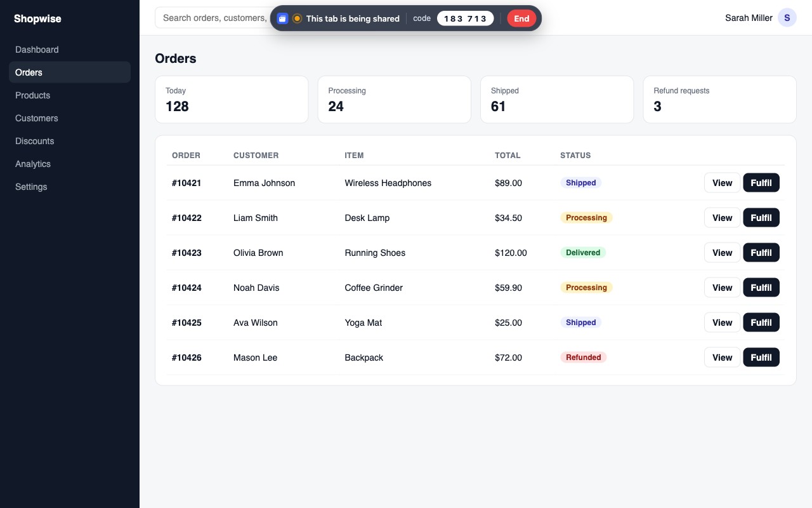
Task: Open the Refund requests card
Action: coord(719,100)
